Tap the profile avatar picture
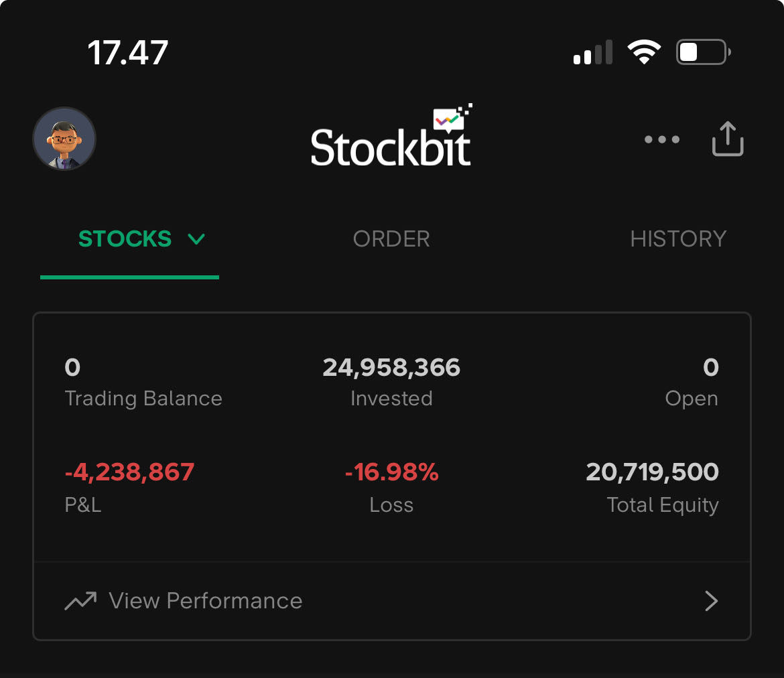The width and height of the screenshot is (784, 678). 64,139
